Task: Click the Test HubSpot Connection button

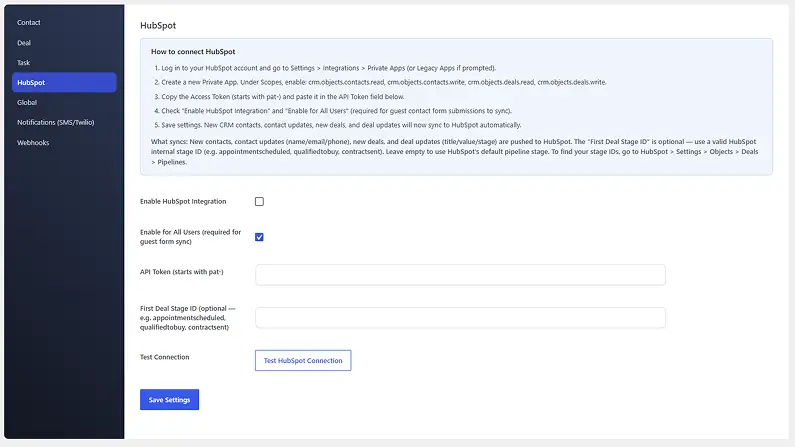Action: [x=303, y=360]
